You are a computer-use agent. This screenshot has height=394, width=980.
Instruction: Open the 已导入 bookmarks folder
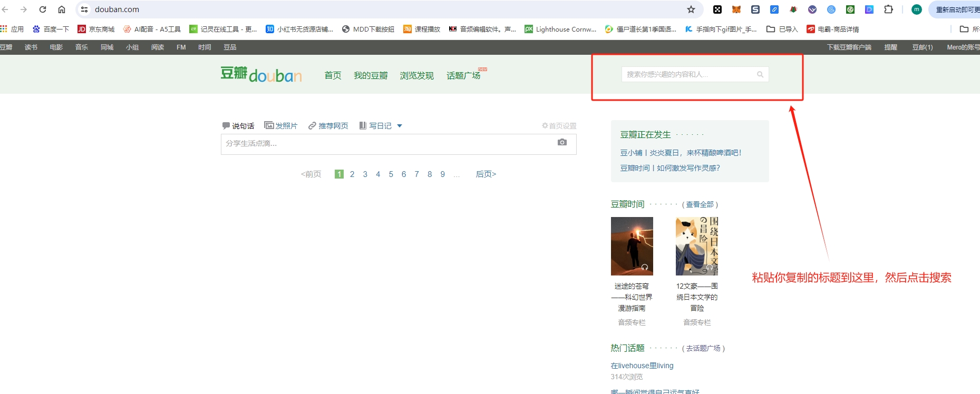click(x=782, y=29)
